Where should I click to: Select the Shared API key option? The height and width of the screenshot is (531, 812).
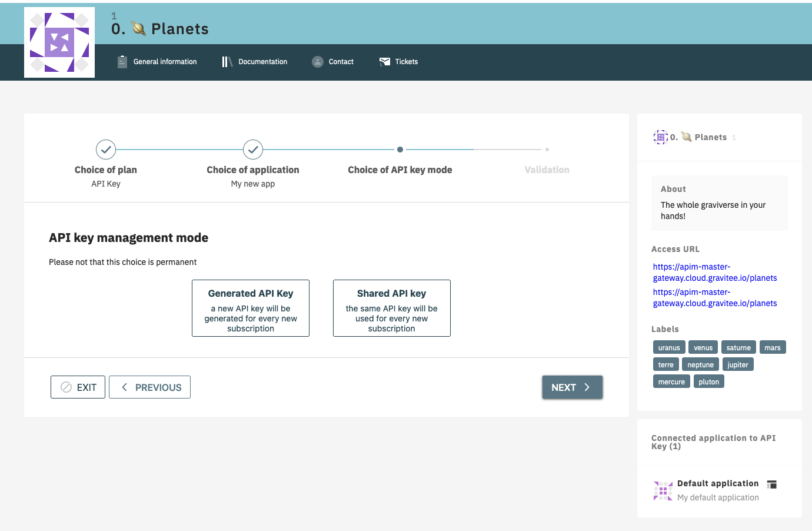coord(391,308)
